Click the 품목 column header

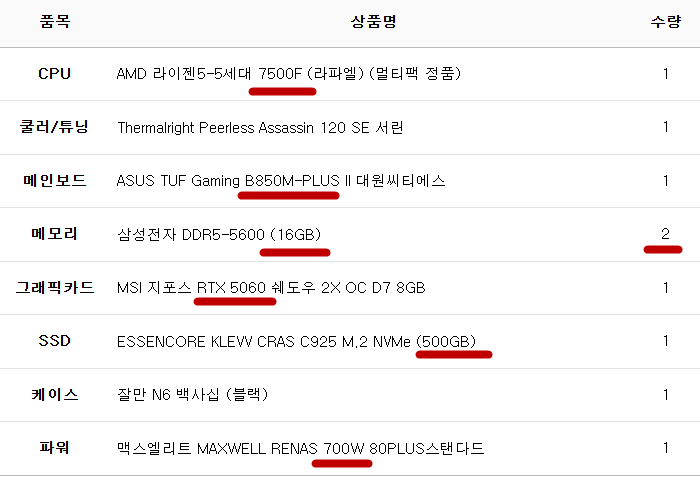pyautogui.click(x=55, y=21)
